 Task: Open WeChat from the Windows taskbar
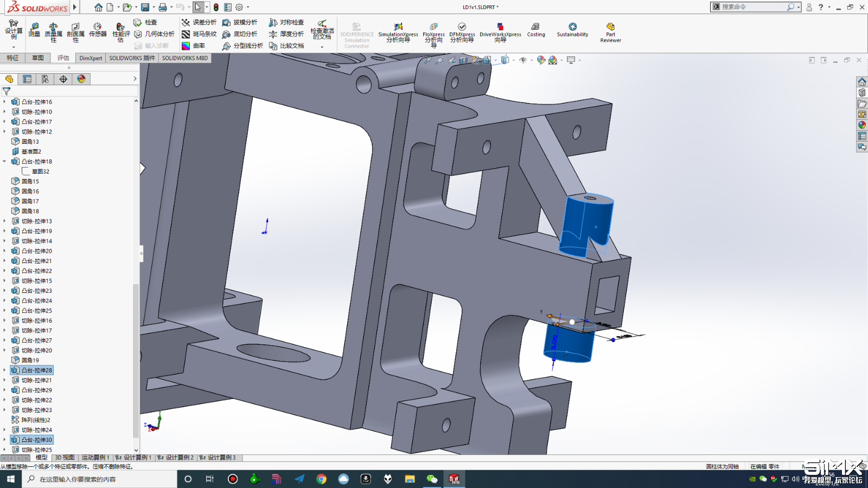432,479
